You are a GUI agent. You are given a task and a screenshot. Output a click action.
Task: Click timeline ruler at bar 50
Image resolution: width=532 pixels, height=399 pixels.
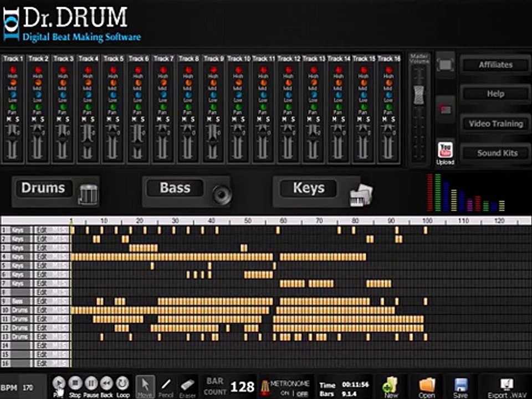pos(248,221)
